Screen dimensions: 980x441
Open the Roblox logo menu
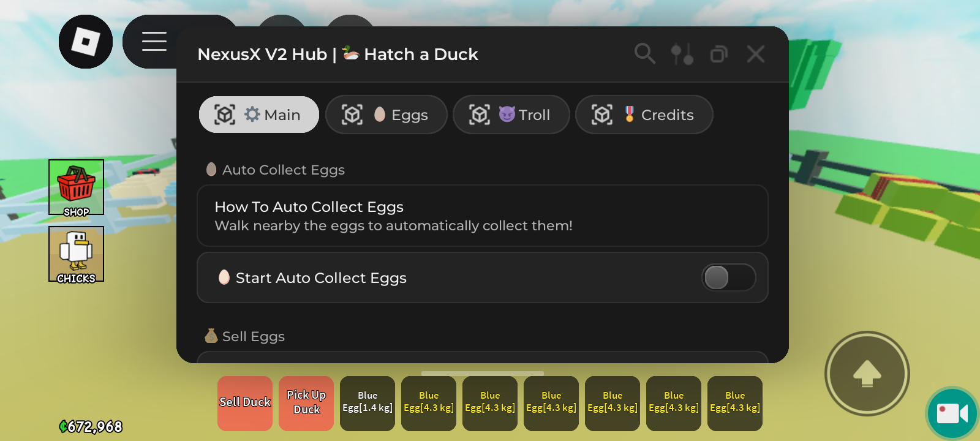pyautogui.click(x=86, y=42)
